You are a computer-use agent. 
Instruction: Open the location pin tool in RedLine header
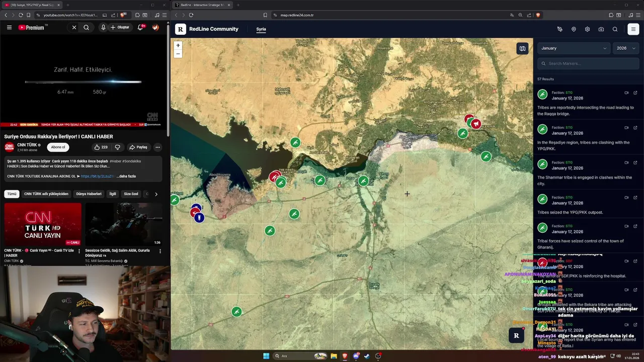[574, 29]
